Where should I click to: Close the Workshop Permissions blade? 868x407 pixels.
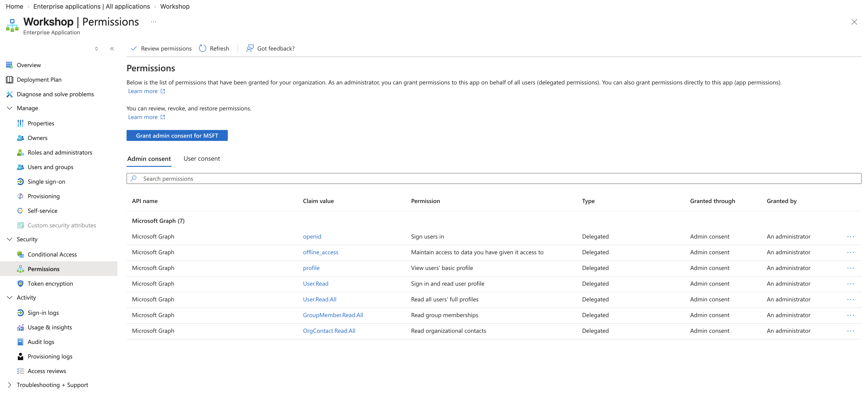point(854,22)
